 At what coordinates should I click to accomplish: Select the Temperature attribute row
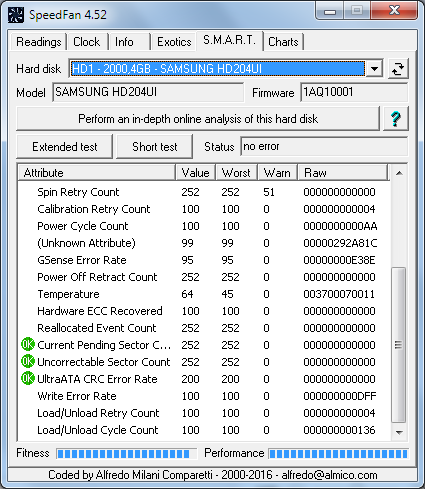pyautogui.click(x=204, y=294)
